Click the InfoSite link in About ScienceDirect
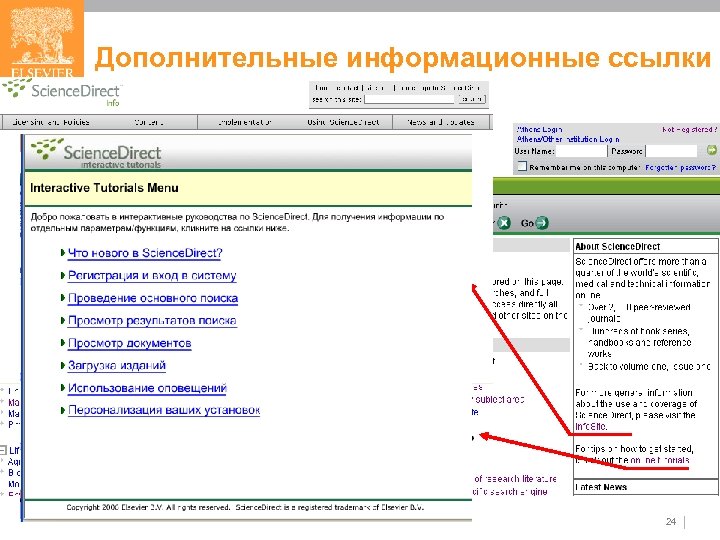720x540 pixels. [x=590, y=427]
